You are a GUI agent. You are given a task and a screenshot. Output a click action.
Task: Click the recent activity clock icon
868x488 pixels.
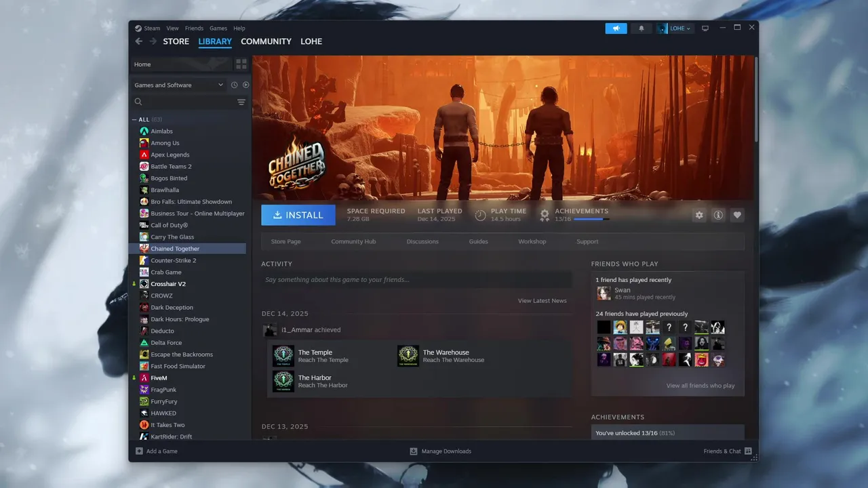[x=234, y=85]
